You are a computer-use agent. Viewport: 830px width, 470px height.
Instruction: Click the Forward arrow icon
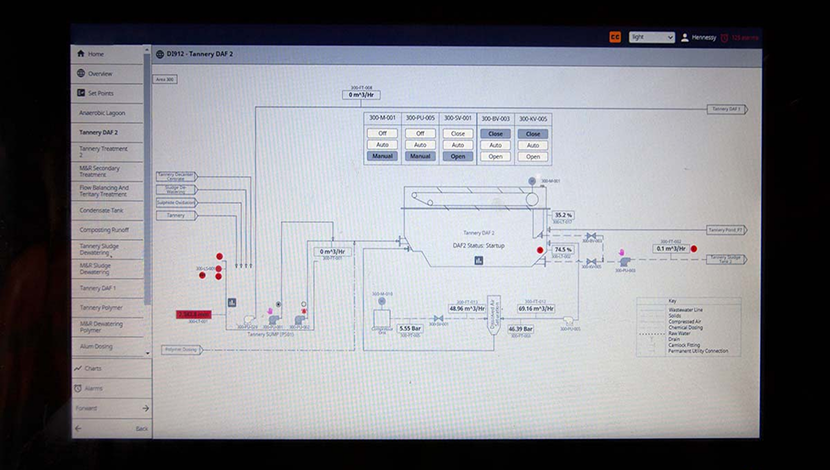pos(146,408)
